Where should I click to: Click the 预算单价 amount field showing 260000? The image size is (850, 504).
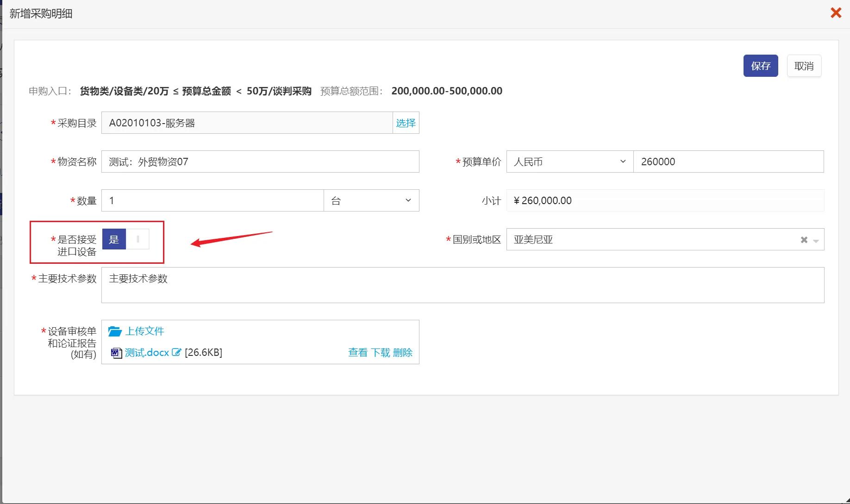728,162
